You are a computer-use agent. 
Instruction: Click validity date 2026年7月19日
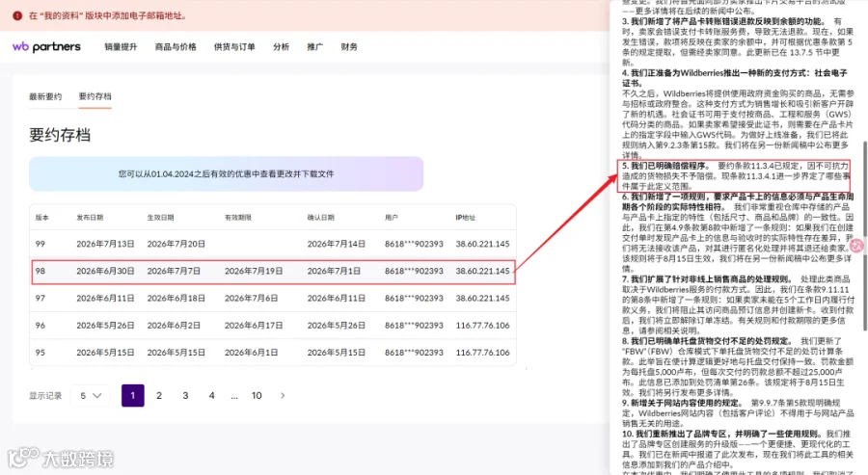tap(254, 271)
